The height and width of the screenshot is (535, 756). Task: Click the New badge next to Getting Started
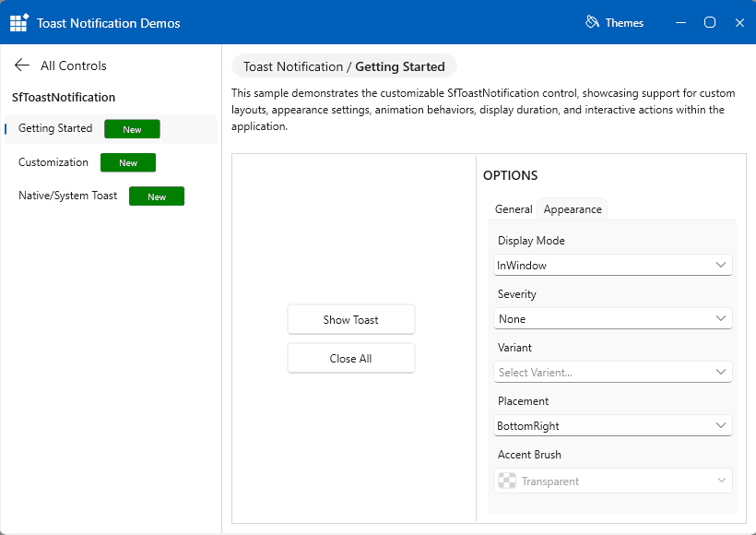(x=132, y=129)
